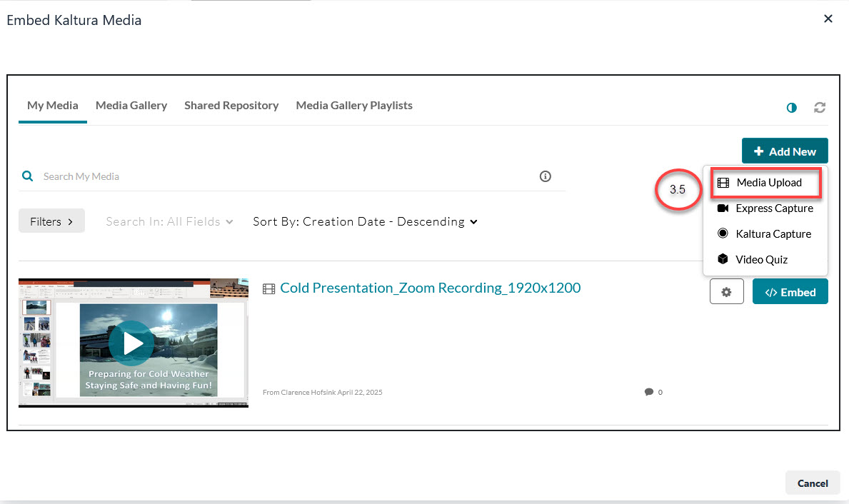Toggle the high contrast mode icon
This screenshot has width=849, height=504.
(791, 108)
